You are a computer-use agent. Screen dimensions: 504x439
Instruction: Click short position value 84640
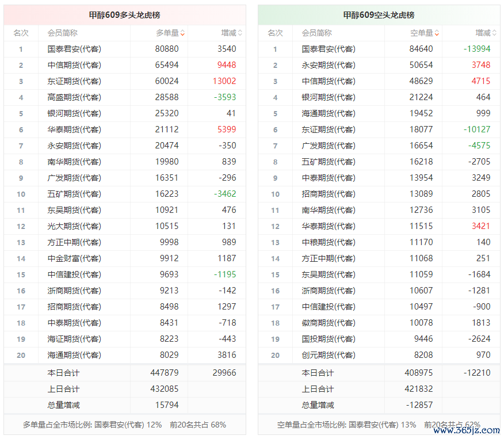pyautogui.click(x=421, y=49)
